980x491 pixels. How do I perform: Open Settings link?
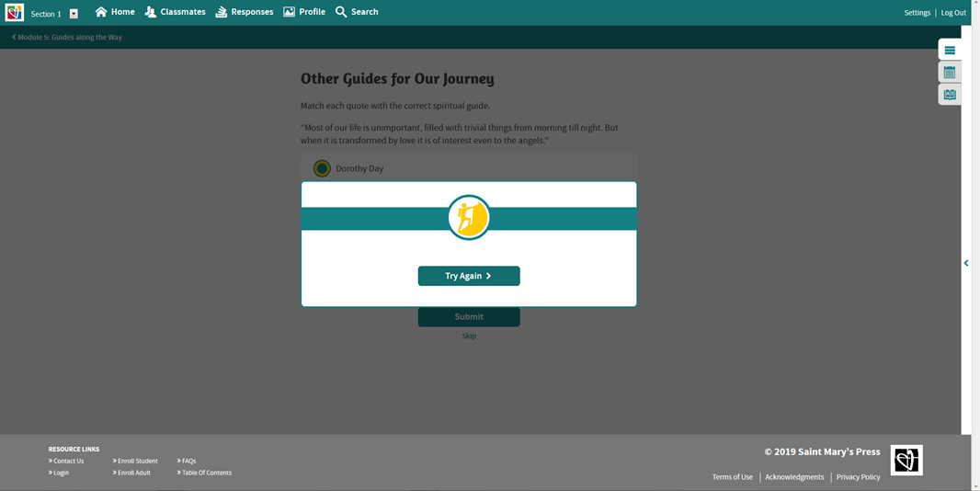pyautogui.click(x=917, y=13)
